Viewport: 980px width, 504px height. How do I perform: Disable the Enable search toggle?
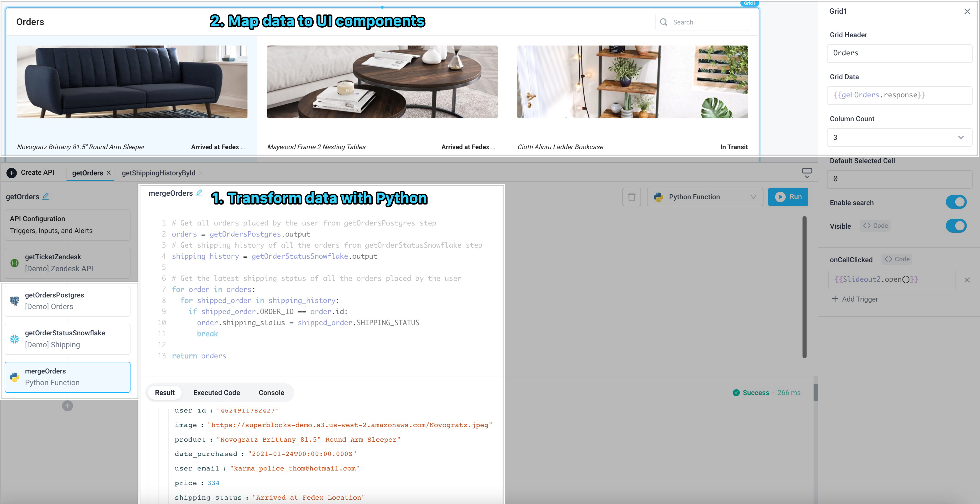pos(956,202)
